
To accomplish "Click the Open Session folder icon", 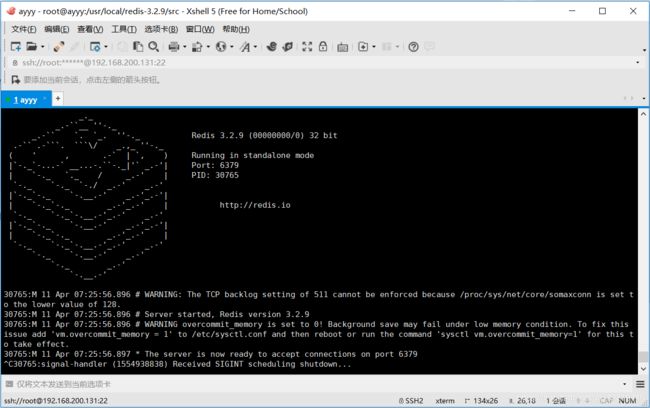I will 32,46.
